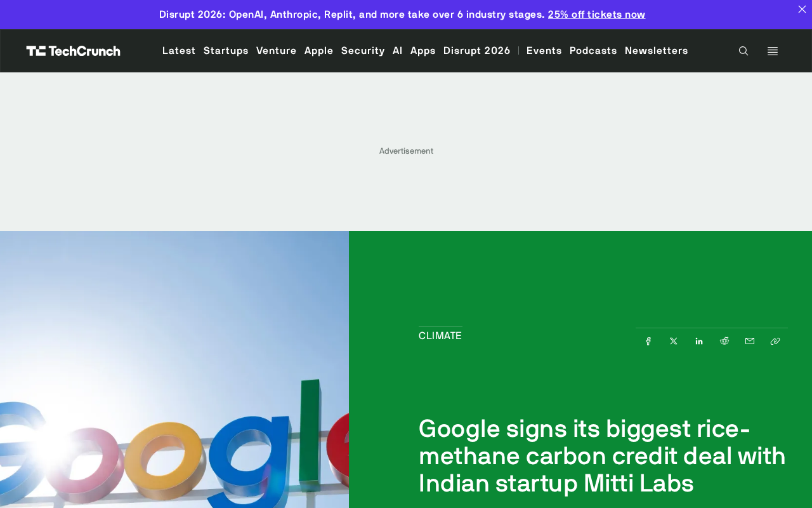Open the site search icon
Image resolution: width=812 pixels, height=508 pixels.
point(743,51)
